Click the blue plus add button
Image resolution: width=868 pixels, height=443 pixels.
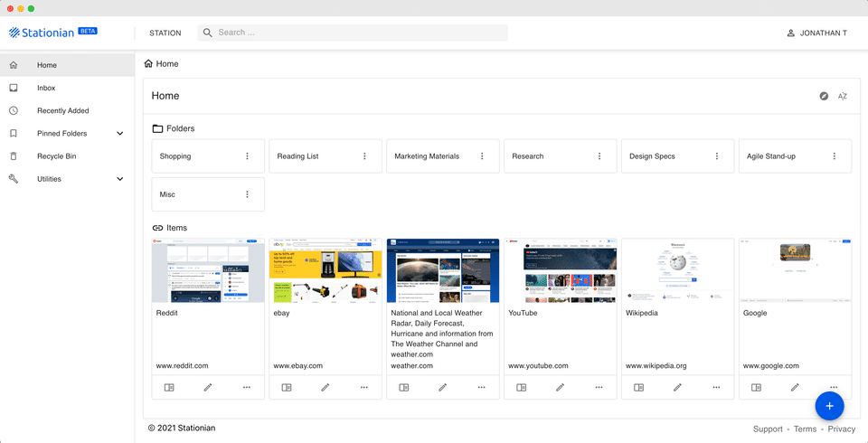pos(829,407)
